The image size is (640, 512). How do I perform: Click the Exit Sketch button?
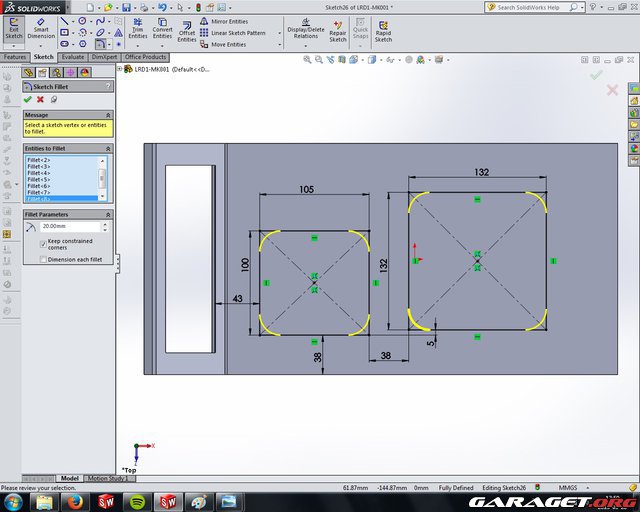pos(14,30)
